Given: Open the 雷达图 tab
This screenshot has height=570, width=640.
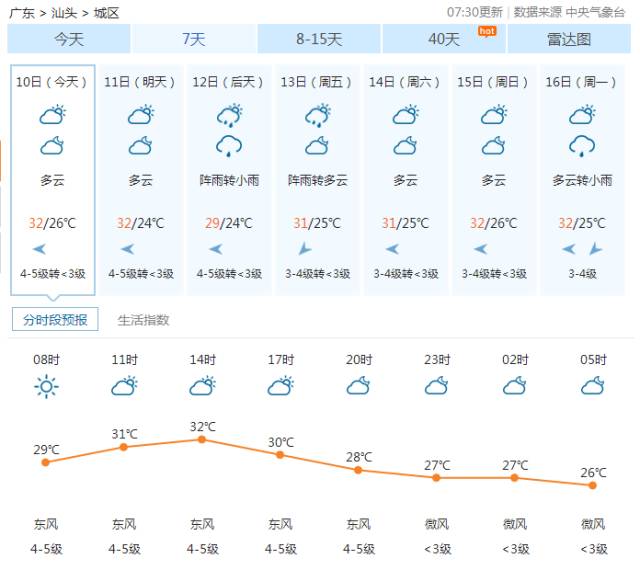Looking at the screenshot, I should tap(569, 39).
